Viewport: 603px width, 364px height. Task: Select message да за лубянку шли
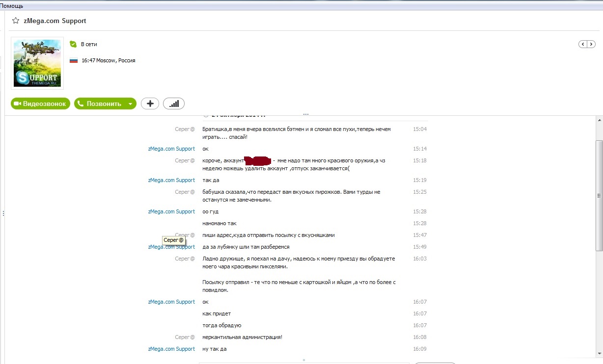[246, 247]
